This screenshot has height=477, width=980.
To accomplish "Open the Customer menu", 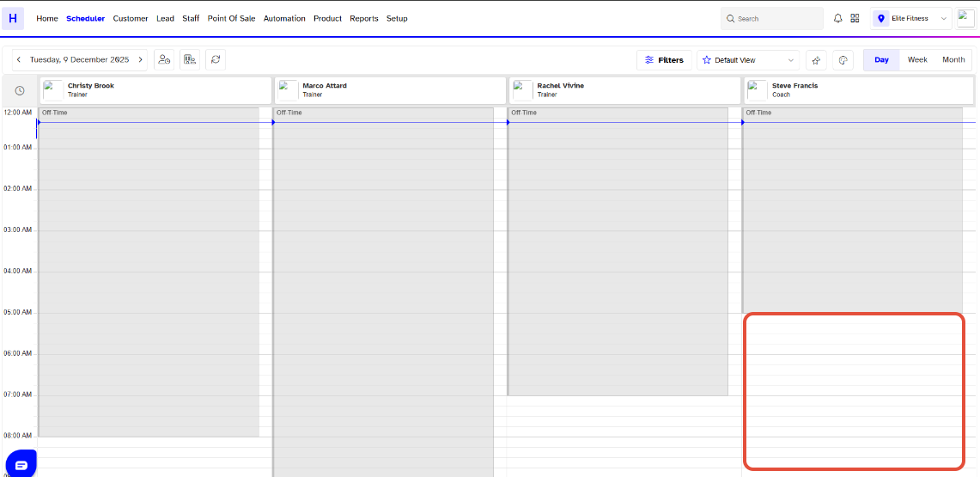I will click(x=131, y=19).
